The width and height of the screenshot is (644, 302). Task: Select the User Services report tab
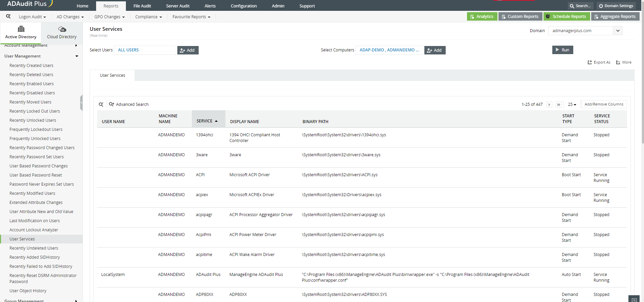coord(112,75)
